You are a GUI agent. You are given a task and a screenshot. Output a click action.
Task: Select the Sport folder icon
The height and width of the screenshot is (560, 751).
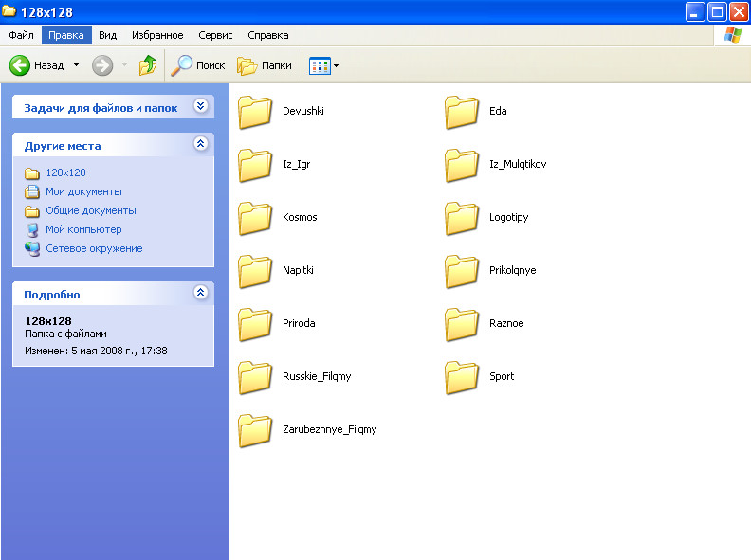(462, 377)
